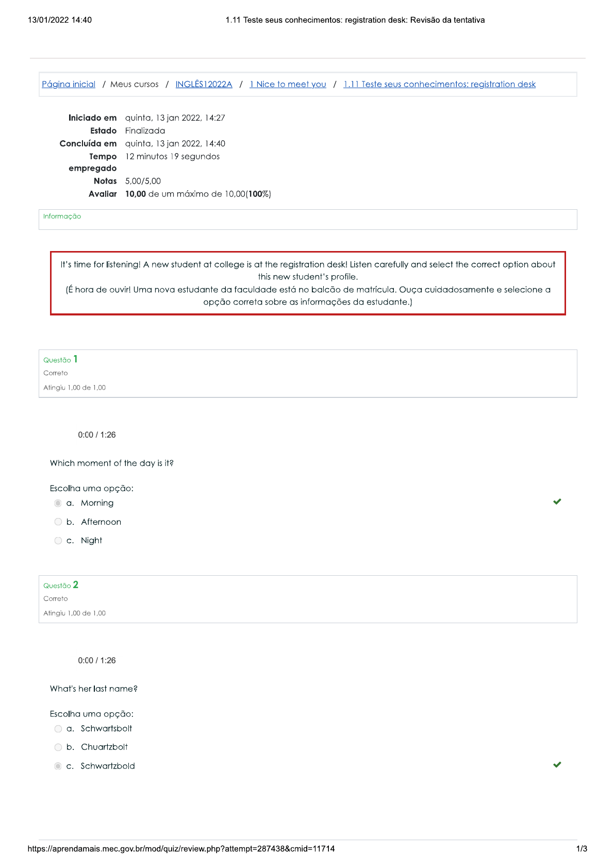Click the Meus cursos breadcrumb item
Viewport: 614px width, 868px height.
pos(135,84)
